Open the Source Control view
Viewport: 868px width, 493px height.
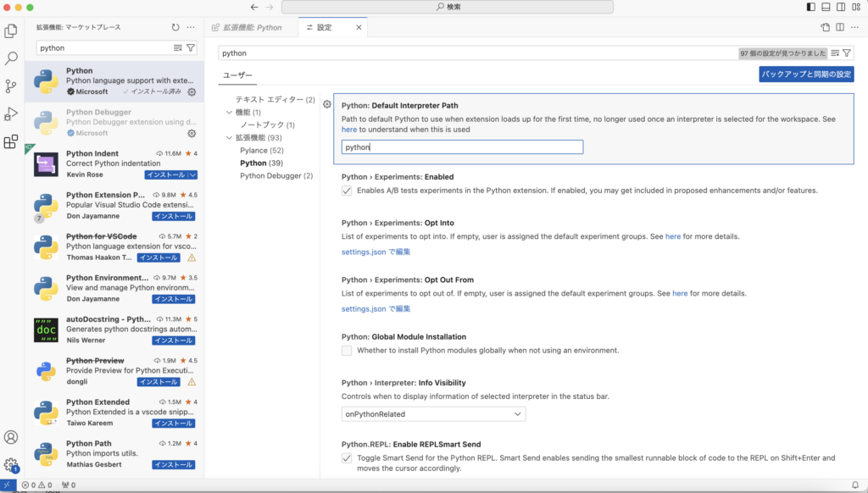click(11, 86)
